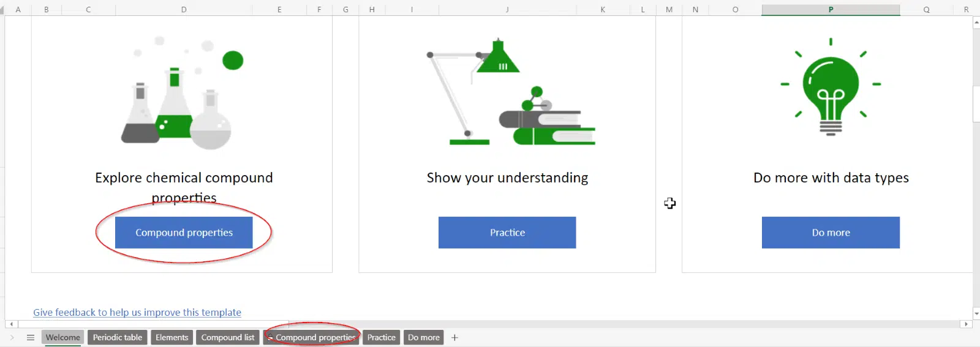
Task: Select column J header
Action: (x=507, y=9)
